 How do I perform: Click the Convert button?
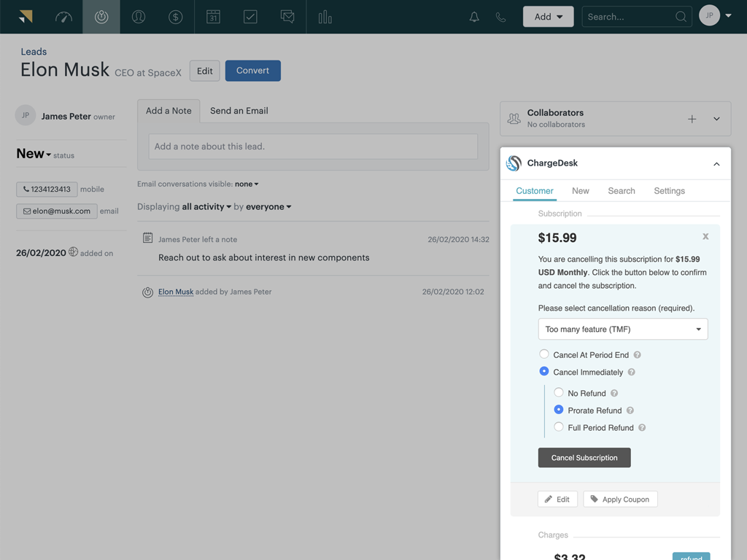[253, 71]
